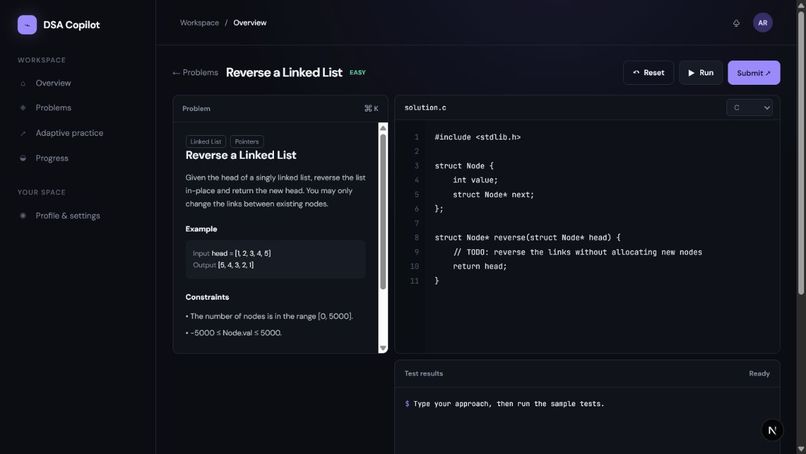
Task: Click the Problems sidebar icon
Action: tap(23, 108)
